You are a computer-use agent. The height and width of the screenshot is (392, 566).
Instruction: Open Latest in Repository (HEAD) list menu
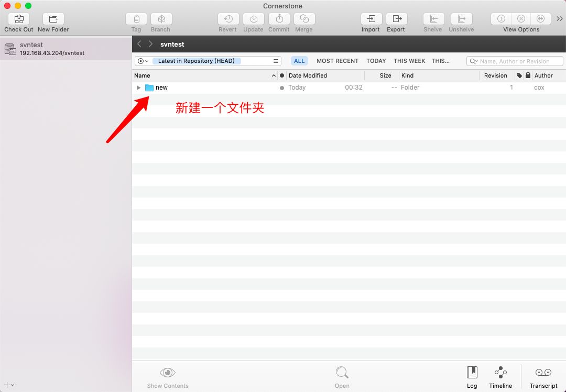pyautogui.click(x=276, y=61)
